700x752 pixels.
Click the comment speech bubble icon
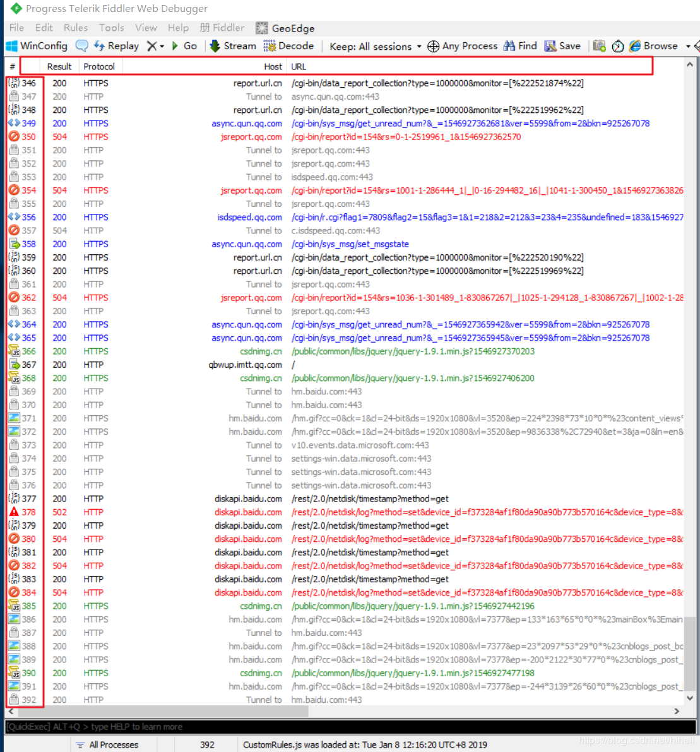pos(82,46)
